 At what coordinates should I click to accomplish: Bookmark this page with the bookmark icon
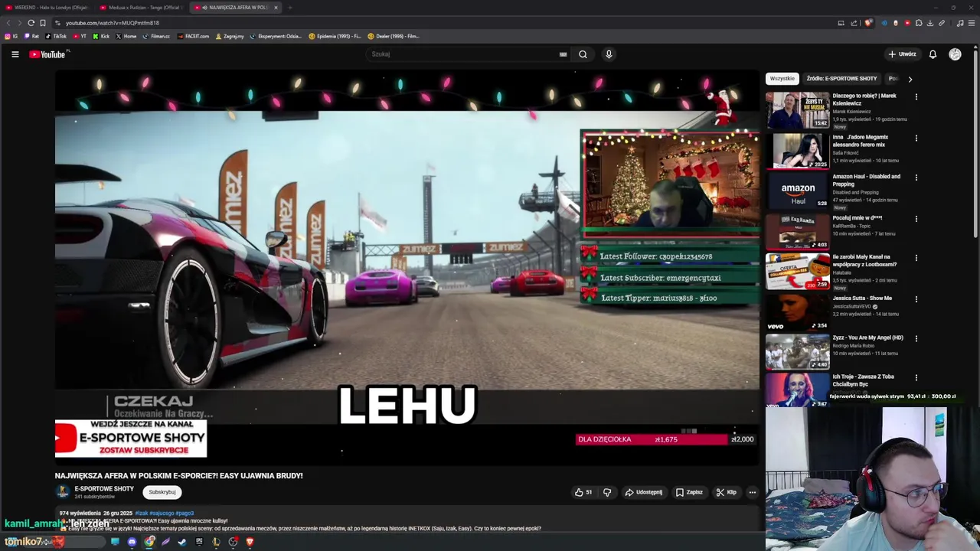coord(43,23)
